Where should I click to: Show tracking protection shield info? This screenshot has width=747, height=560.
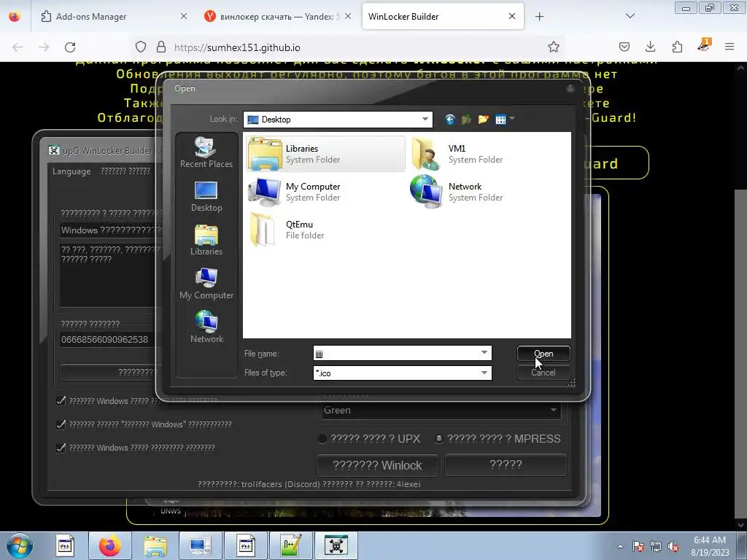pyautogui.click(x=141, y=47)
